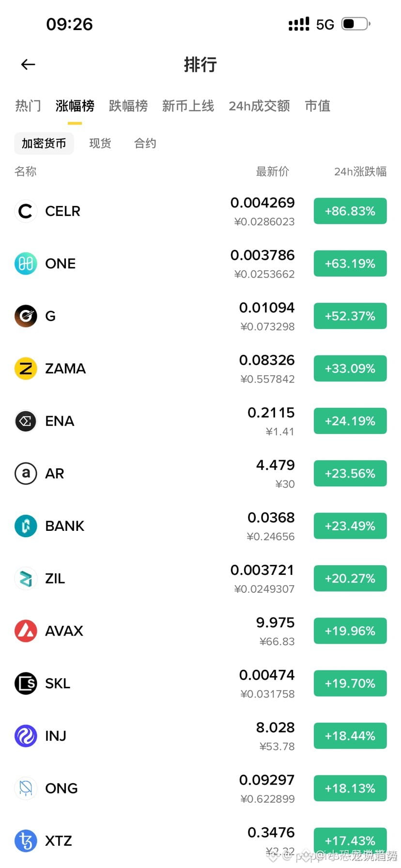Open the 新币上线 tab

[x=188, y=106]
